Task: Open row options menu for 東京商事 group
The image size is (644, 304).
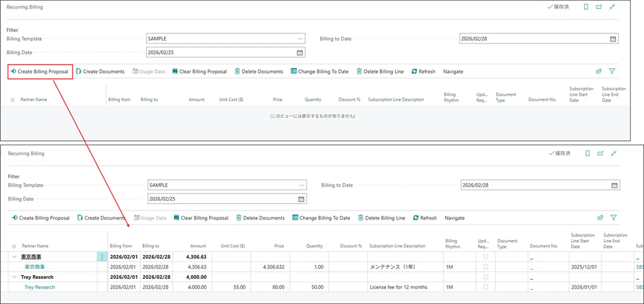Action: tap(103, 257)
